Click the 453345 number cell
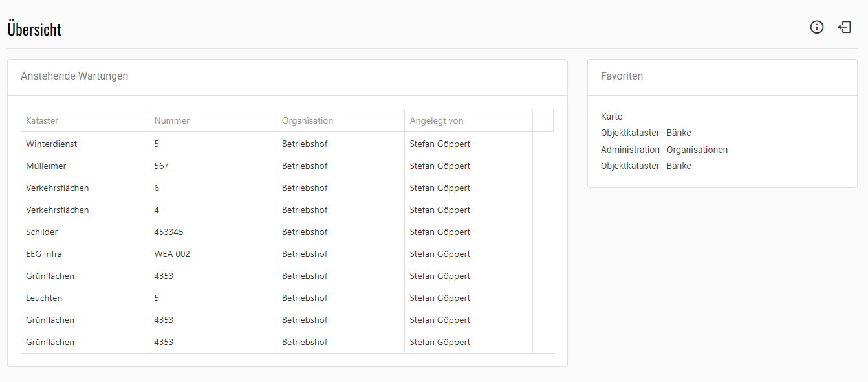Screen dimensions: 868x382 coord(169,232)
